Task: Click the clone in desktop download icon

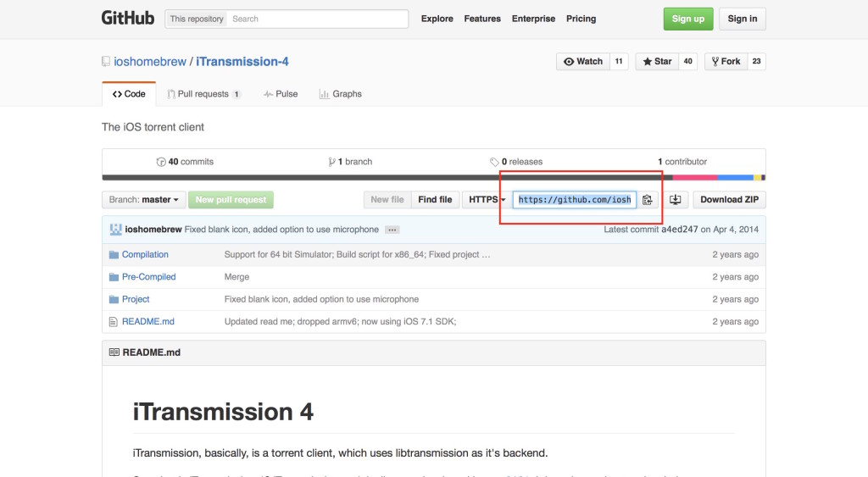Action: pyautogui.click(x=675, y=200)
